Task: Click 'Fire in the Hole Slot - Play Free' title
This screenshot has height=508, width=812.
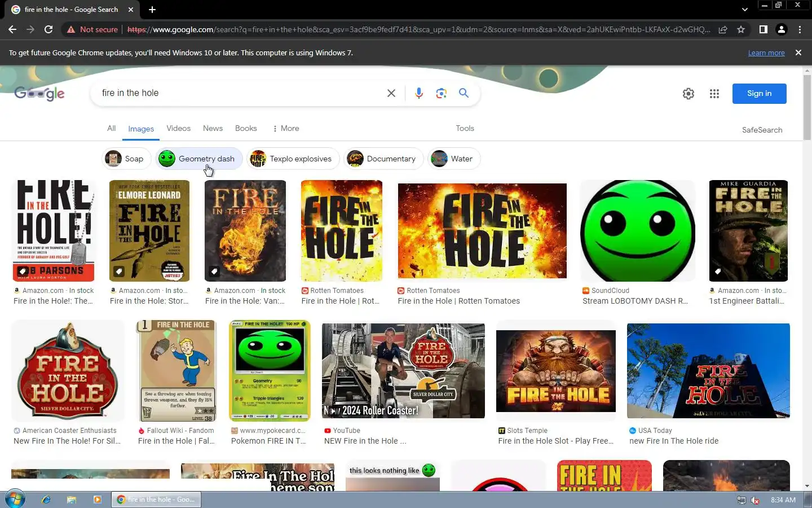Action: pyautogui.click(x=556, y=441)
